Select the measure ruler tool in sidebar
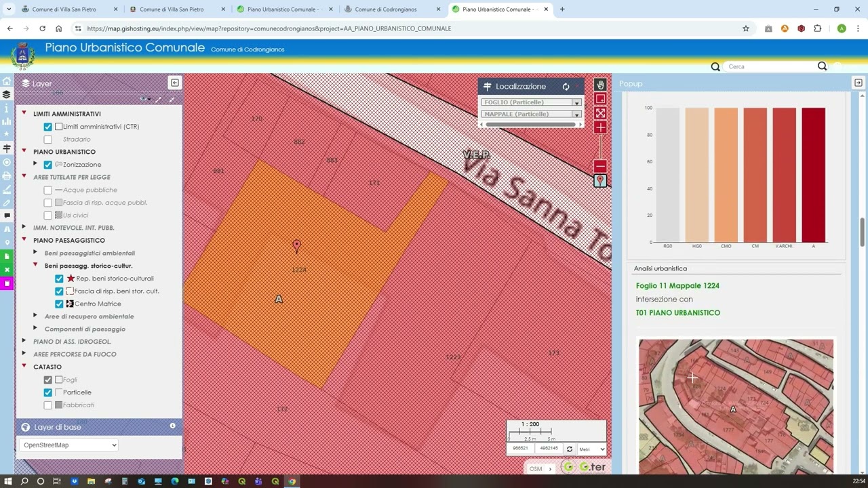868x488 pixels. pyautogui.click(x=7, y=189)
